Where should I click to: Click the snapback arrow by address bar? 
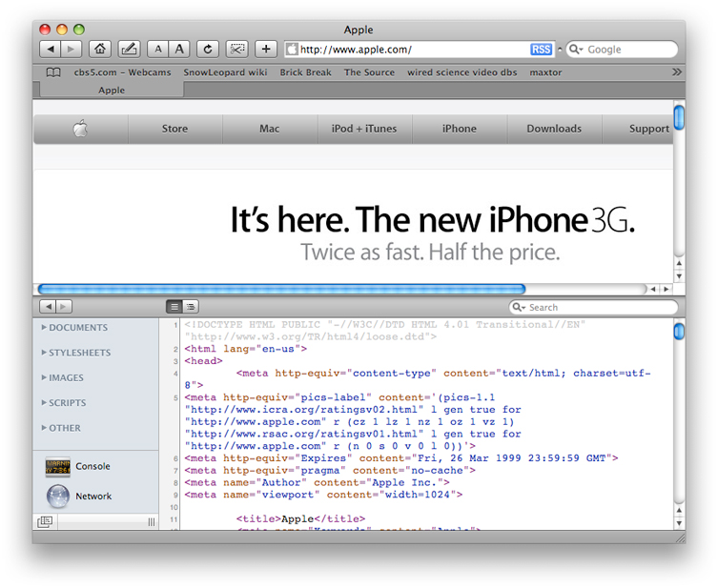[x=560, y=49]
